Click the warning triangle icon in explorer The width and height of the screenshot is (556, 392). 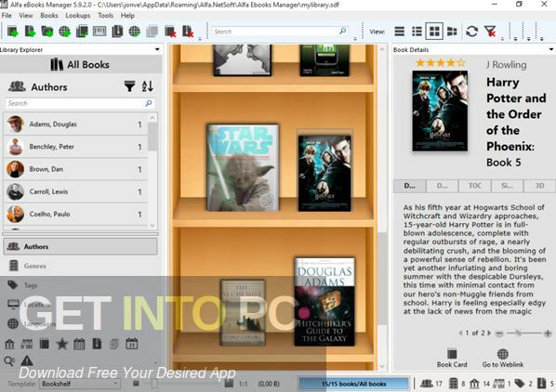click(x=27, y=360)
